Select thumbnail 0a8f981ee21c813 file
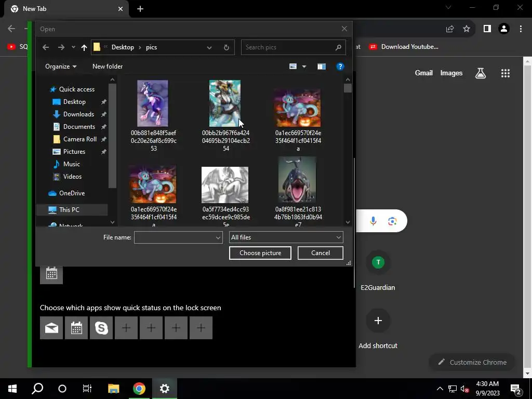Image resolution: width=532 pixels, height=399 pixels. 297,180
